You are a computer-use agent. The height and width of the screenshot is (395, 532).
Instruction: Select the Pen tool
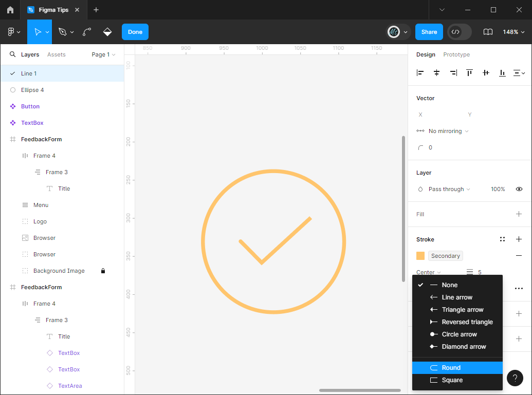click(62, 32)
